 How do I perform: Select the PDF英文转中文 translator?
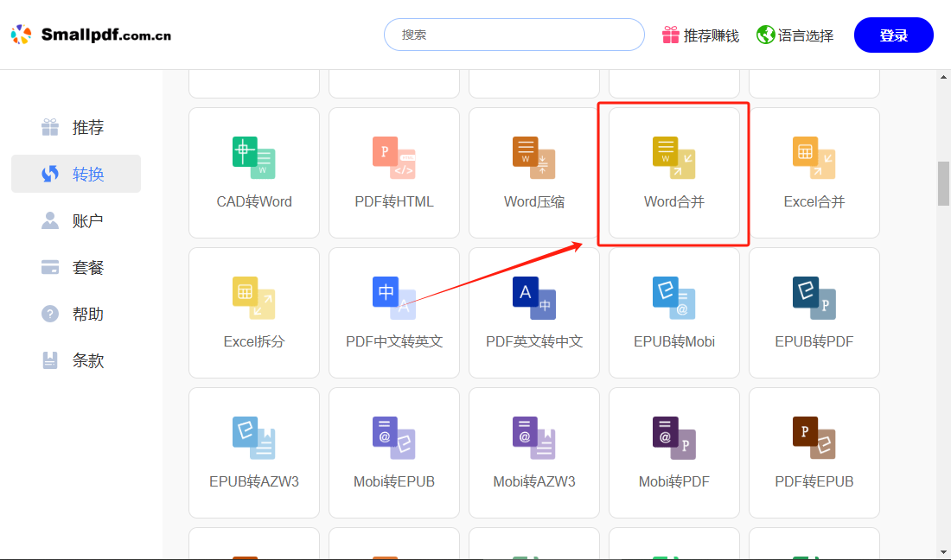(x=533, y=313)
